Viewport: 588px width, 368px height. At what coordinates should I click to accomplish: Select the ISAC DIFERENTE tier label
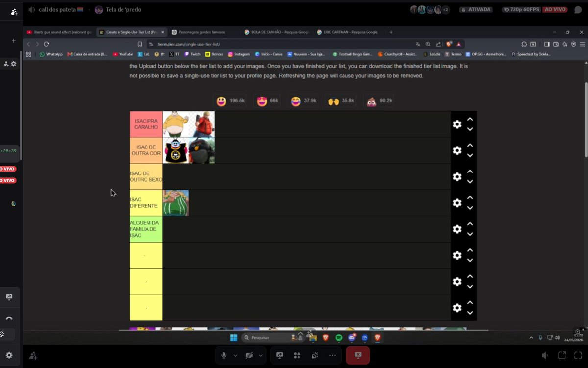coord(146,203)
